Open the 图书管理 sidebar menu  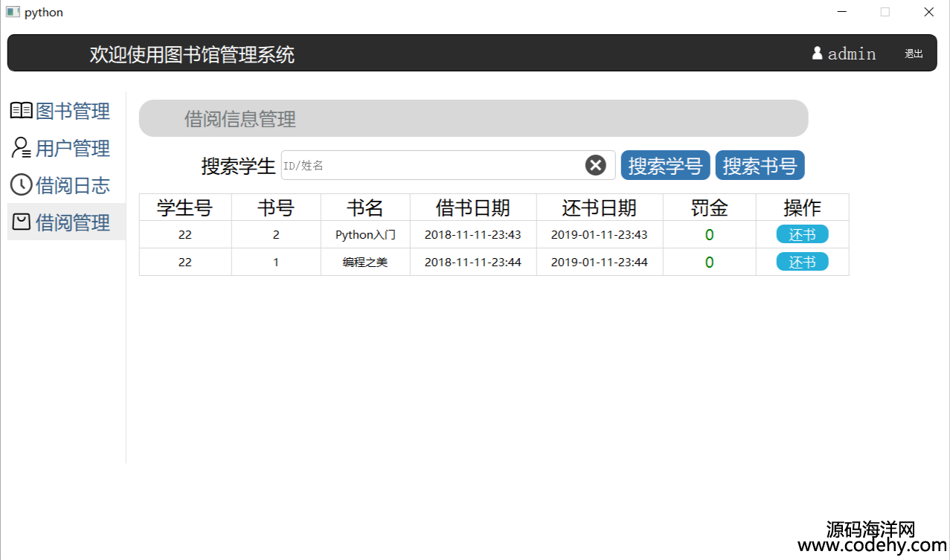(72, 111)
